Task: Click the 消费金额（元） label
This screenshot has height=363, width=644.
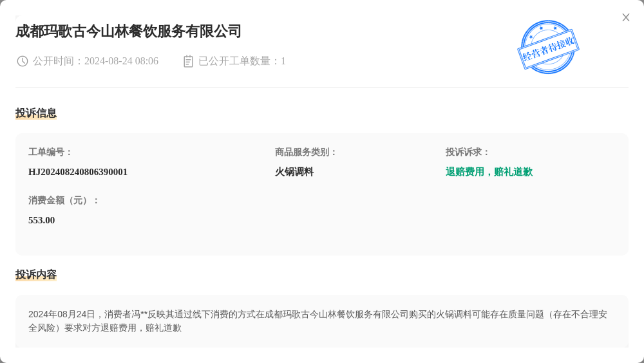Action: tap(63, 201)
